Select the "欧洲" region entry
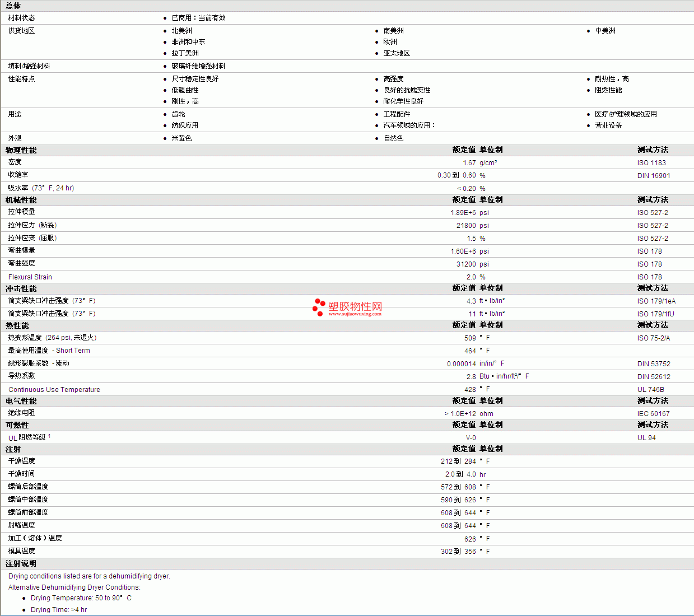Viewport: 694px width, 616px height. (x=390, y=42)
